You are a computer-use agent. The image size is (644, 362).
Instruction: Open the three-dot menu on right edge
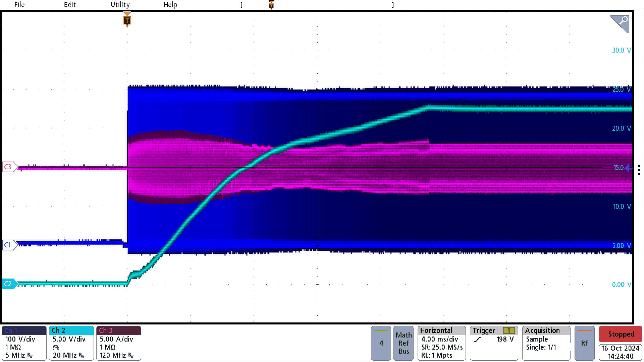(639, 170)
